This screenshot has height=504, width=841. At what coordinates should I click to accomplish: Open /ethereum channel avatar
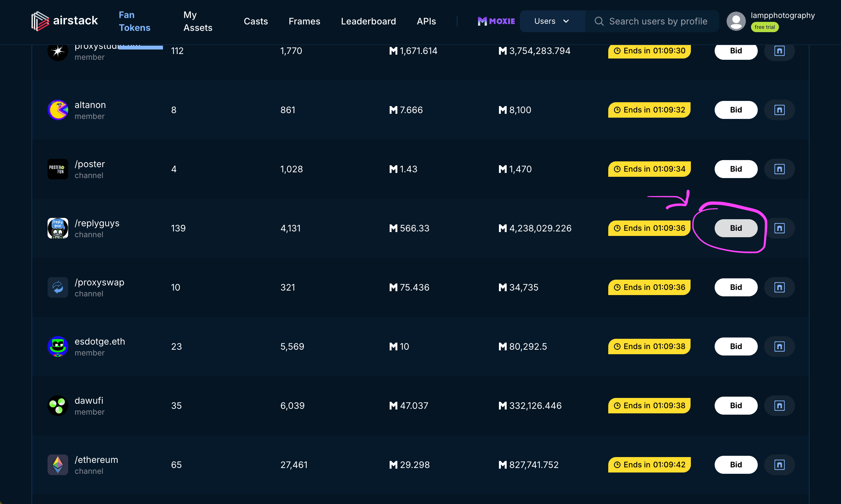[58, 464]
